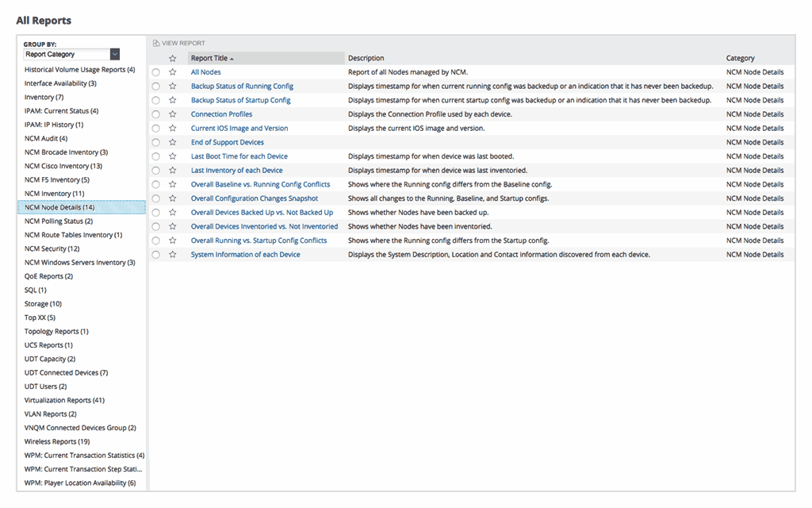Choose Overall Configuration Changes Snapshot radio button
This screenshot has height=508, width=812.
click(x=156, y=198)
